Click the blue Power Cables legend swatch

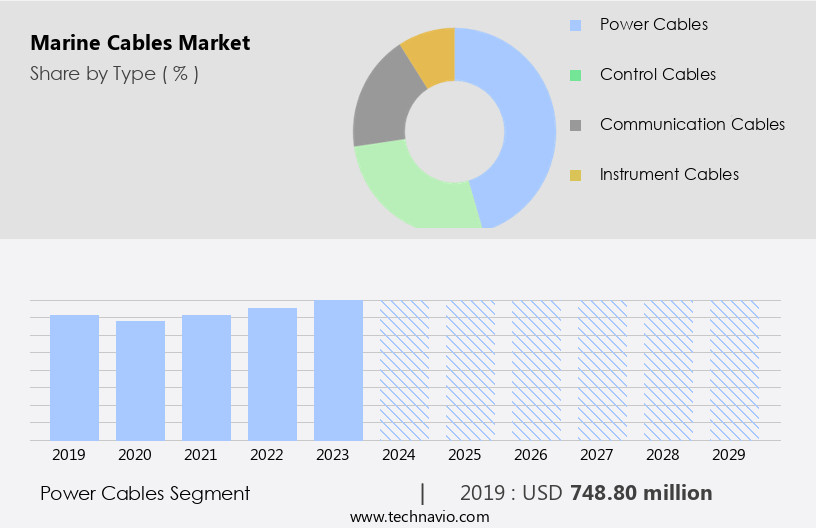pos(575,24)
